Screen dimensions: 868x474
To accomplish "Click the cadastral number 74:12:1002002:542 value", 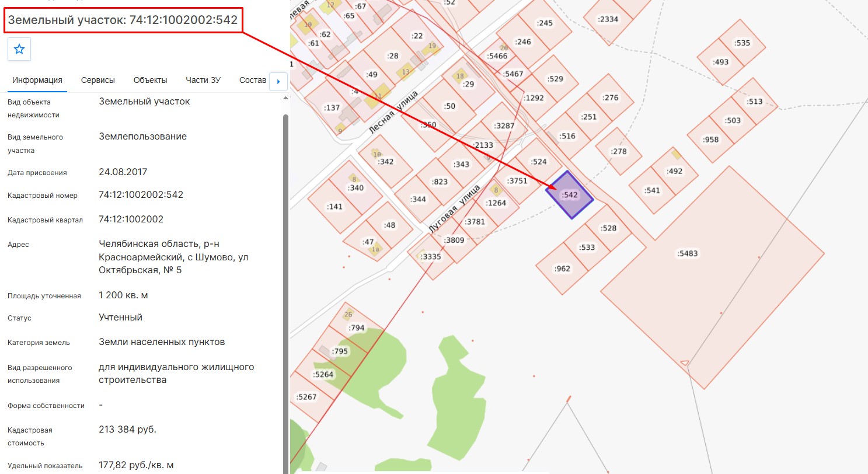I will click(x=141, y=195).
